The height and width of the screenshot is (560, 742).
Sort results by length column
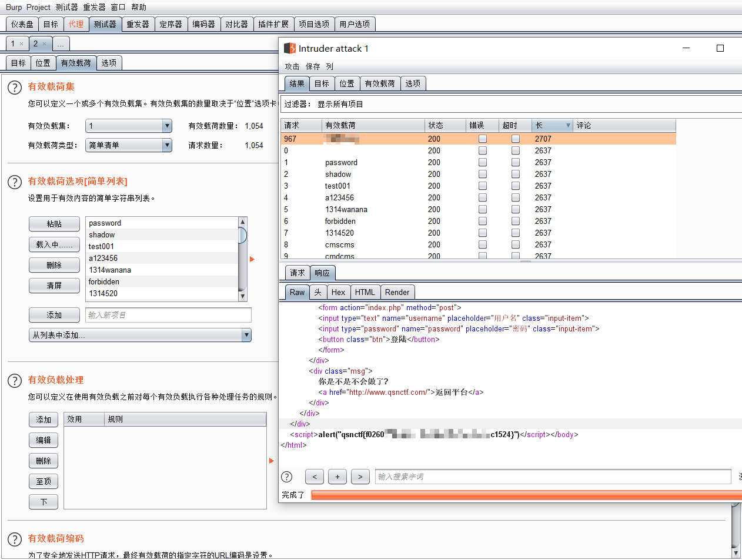pos(552,125)
